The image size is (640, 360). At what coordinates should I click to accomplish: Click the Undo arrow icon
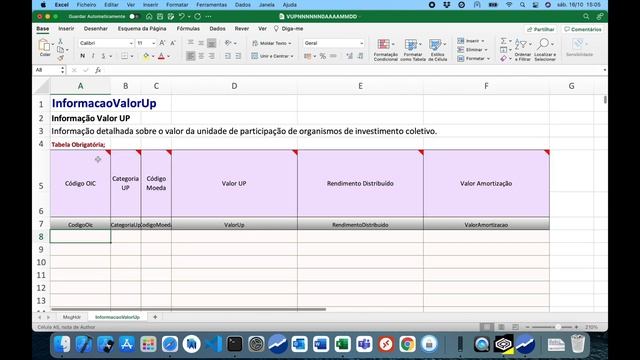click(182, 16)
